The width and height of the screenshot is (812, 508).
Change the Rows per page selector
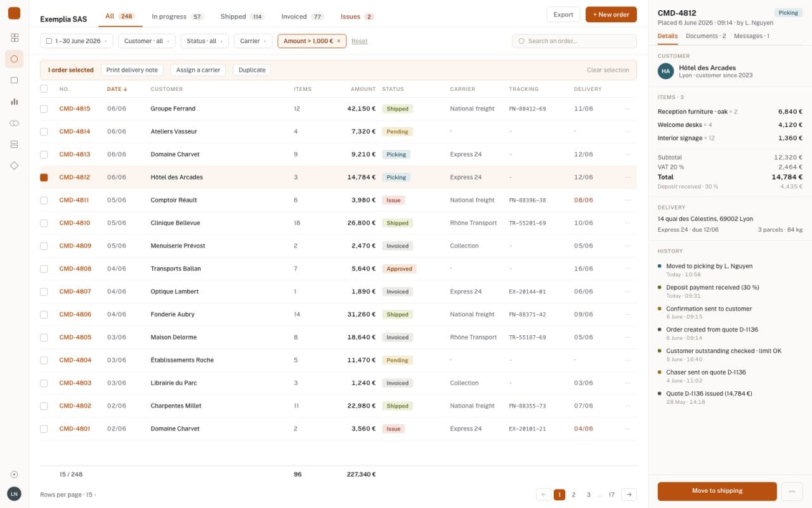[69, 494]
